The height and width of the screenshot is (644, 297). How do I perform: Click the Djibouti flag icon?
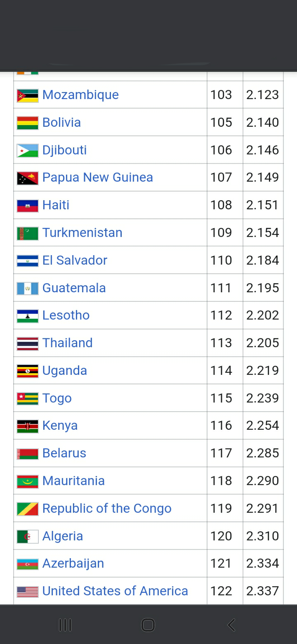28,150
